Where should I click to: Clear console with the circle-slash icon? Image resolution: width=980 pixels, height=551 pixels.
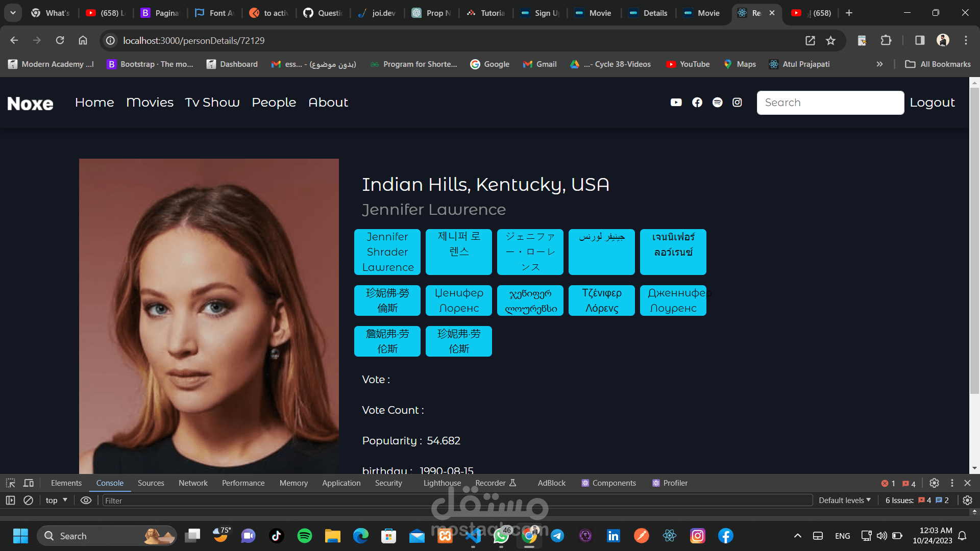29,500
